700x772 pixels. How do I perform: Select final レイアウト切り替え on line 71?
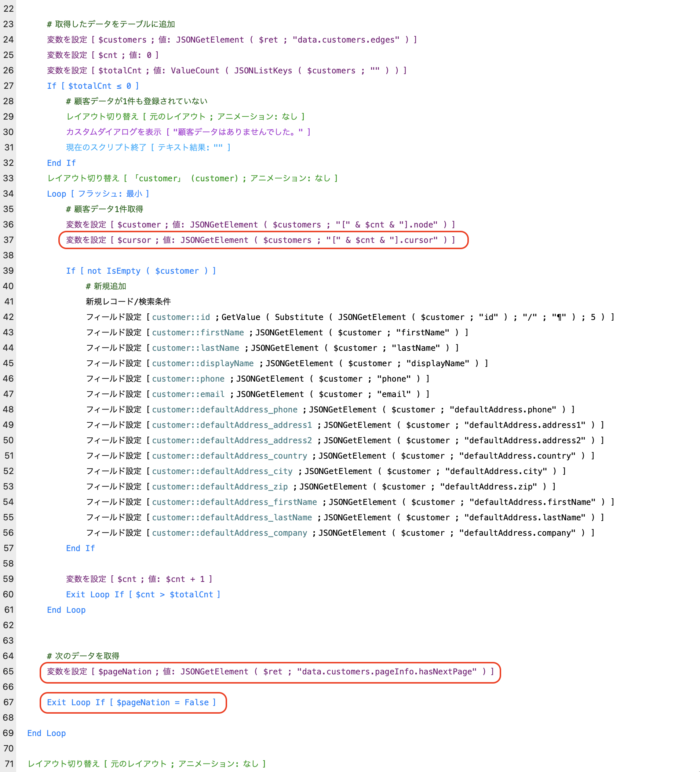click(x=147, y=764)
